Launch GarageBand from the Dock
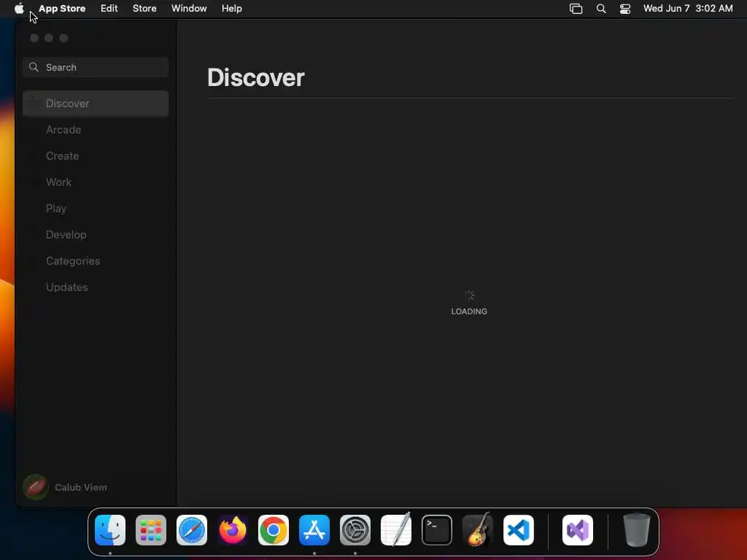Screen dimensions: 747x560 [x=478, y=530]
